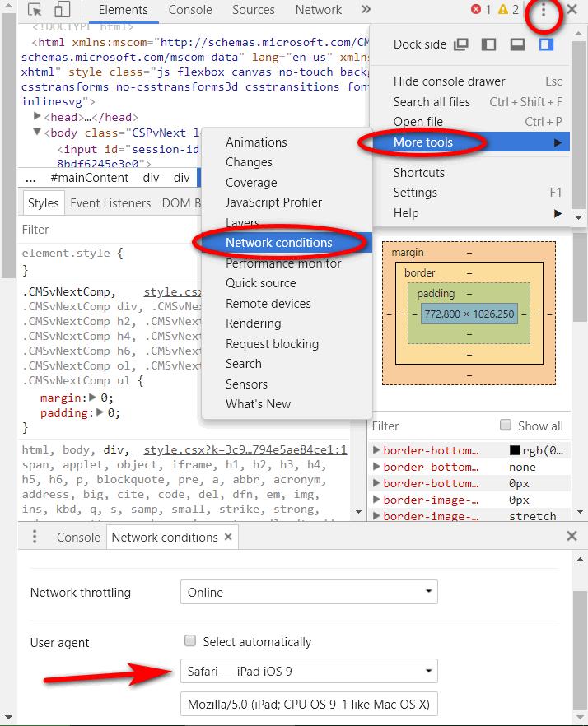
Task: Choose Request blocking menu item
Action: pos(287,343)
